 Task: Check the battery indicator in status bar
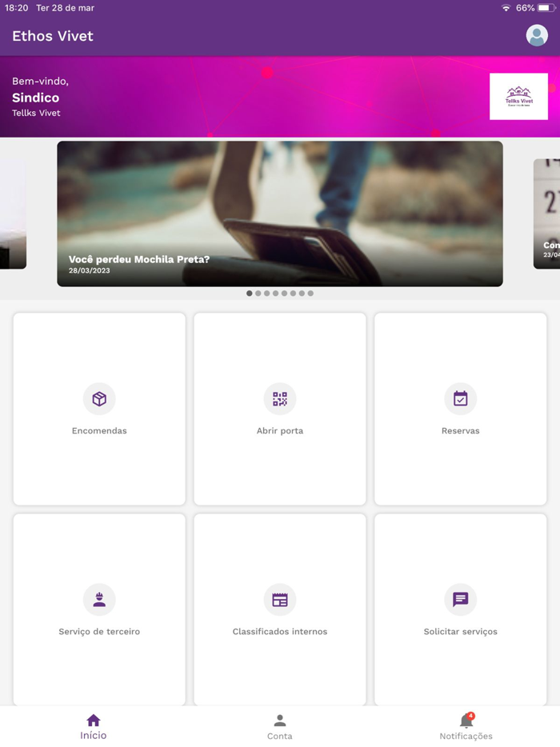point(546,8)
